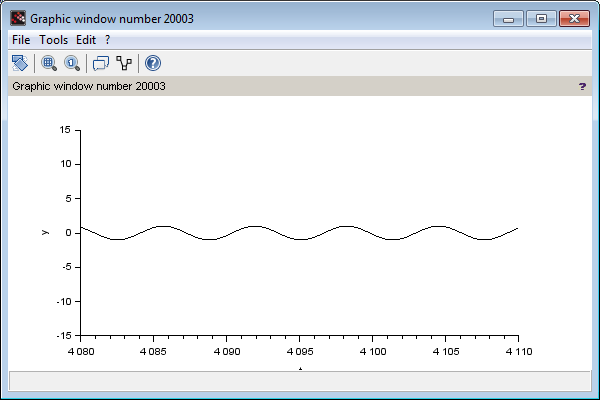Maximize the graphic window
The height and width of the screenshot is (400, 600).
[541, 19]
